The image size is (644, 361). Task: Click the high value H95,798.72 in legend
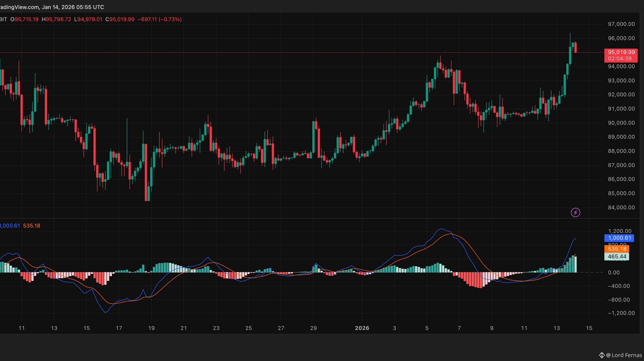click(56, 19)
